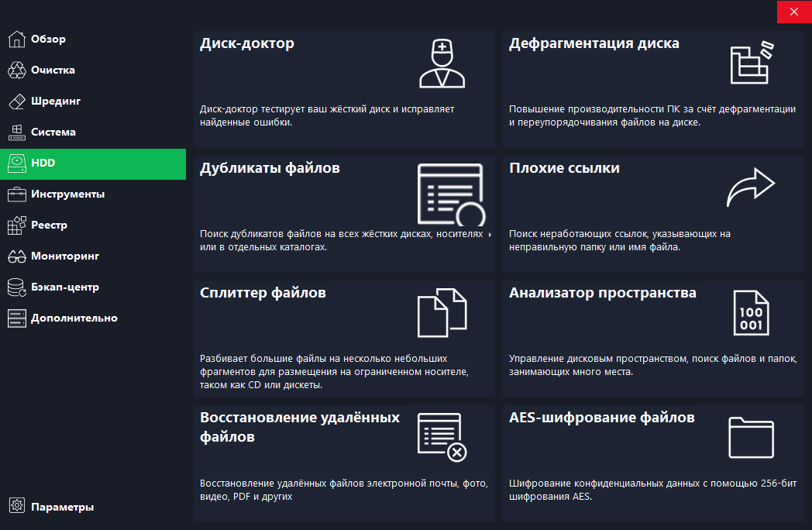
Task: Click the HDD drive icon in sidebar
Action: tap(16, 163)
